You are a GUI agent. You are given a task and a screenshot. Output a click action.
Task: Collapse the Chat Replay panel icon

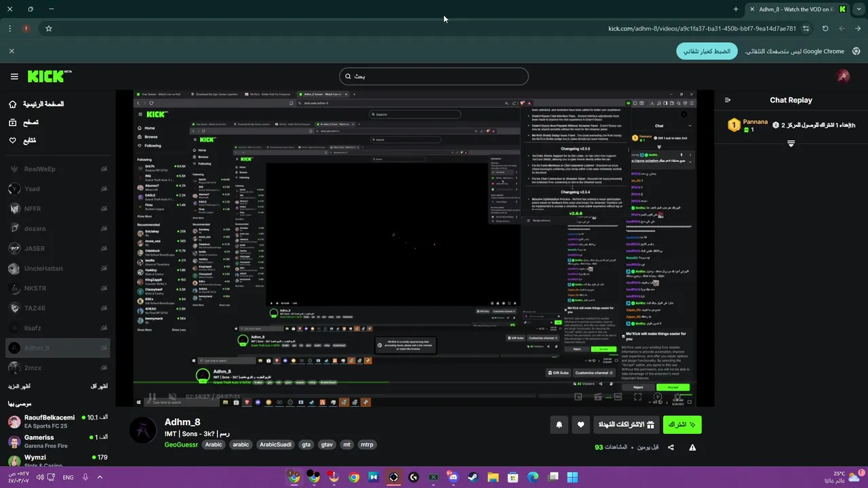coord(728,100)
